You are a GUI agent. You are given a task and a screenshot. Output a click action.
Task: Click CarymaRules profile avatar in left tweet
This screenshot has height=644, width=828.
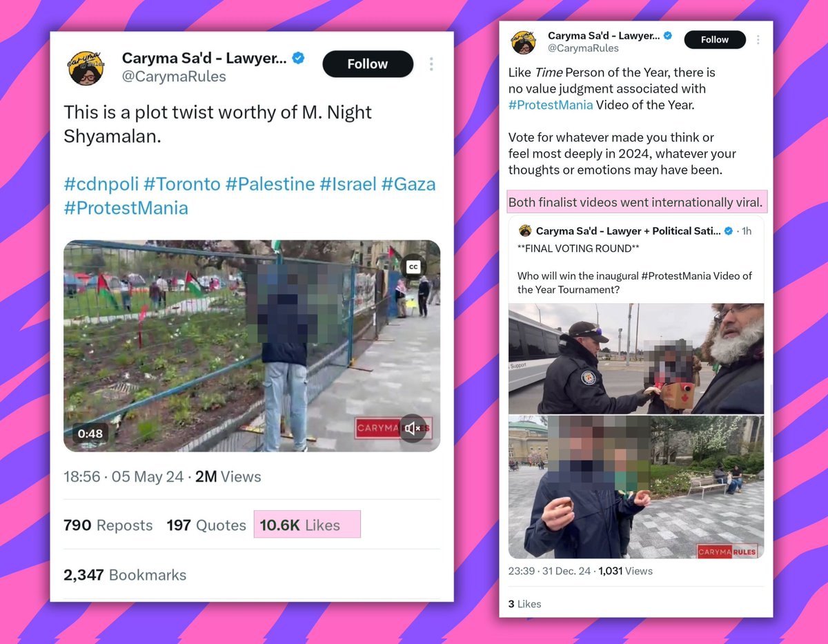(x=86, y=67)
